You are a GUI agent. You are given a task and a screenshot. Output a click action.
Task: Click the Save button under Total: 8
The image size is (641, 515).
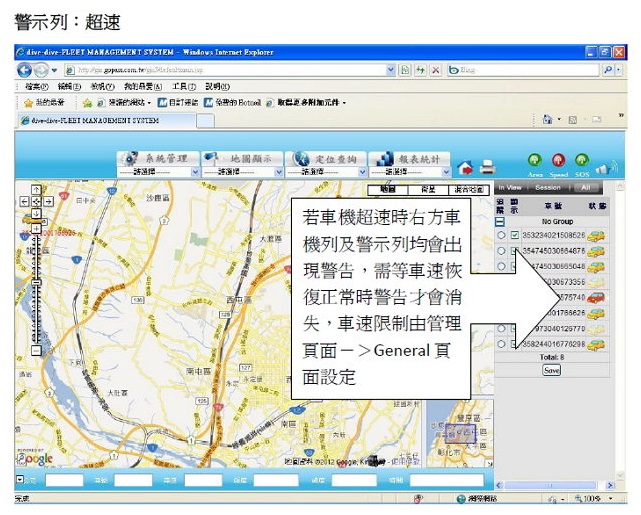(x=551, y=370)
